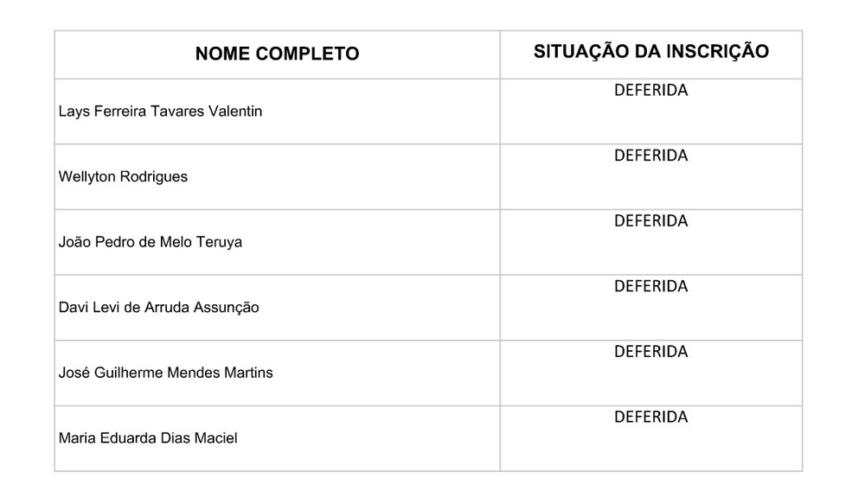Select the name Wellyton Rodrigues
The image size is (865, 504).
pyautogui.click(x=123, y=176)
